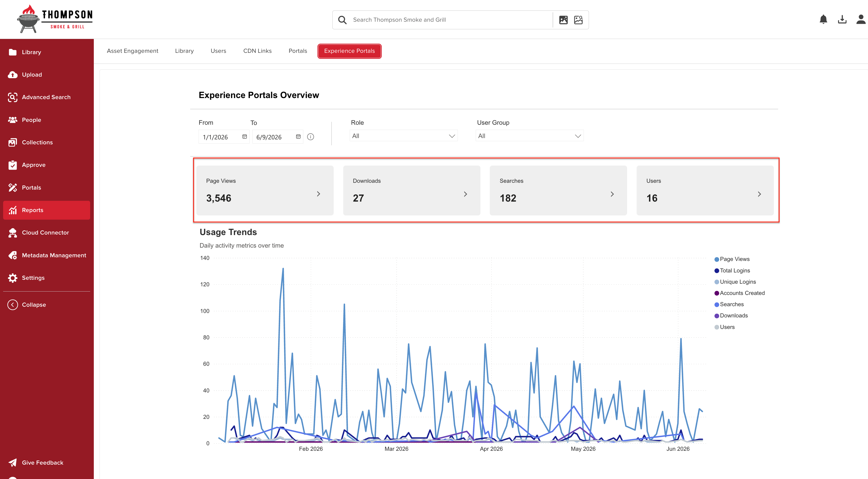Click the search magnifier icon
Image resolution: width=868 pixels, height=479 pixels.
coord(342,20)
